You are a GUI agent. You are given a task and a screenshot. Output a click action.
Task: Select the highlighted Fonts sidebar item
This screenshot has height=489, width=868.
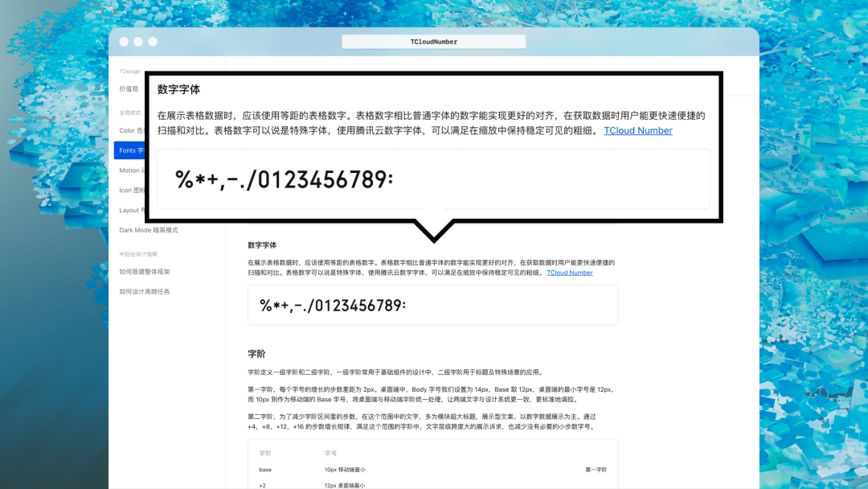(129, 150)
